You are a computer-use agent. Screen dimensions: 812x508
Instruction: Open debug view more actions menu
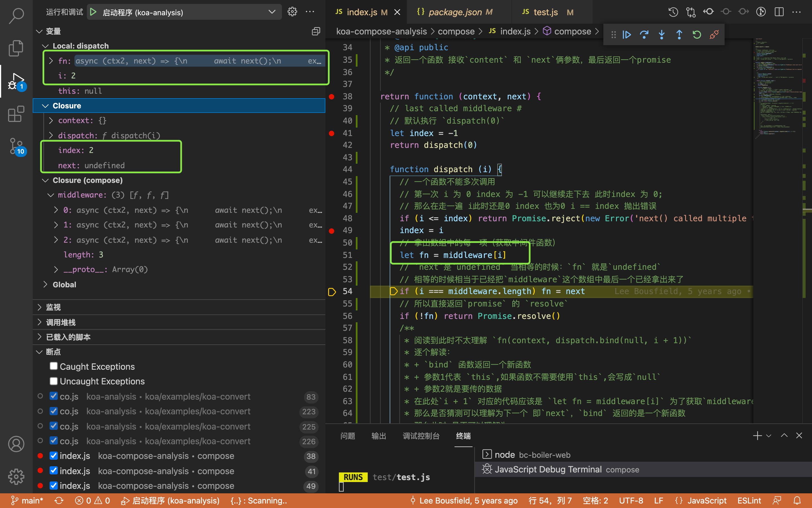[310, 12]
